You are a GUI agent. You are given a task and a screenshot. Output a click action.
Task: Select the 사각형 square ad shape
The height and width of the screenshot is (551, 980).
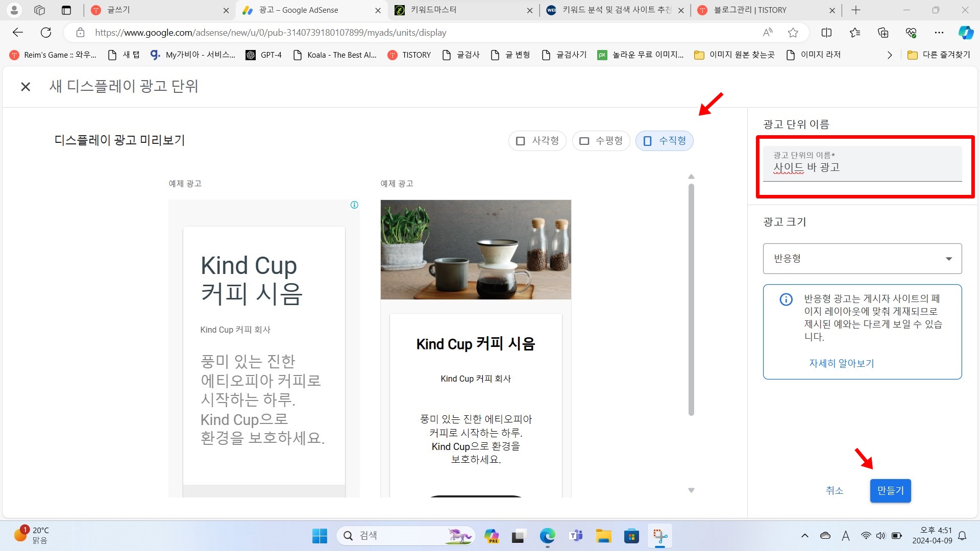click(537, 141)
